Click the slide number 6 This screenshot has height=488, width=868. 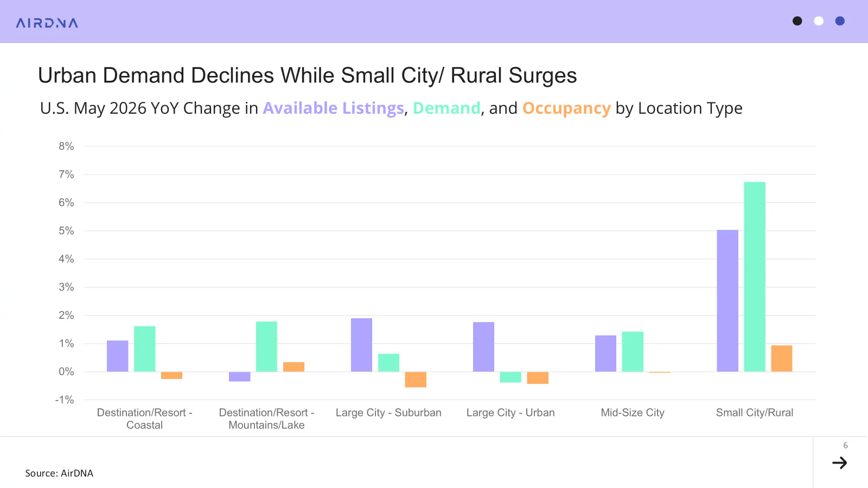point(845,446)
